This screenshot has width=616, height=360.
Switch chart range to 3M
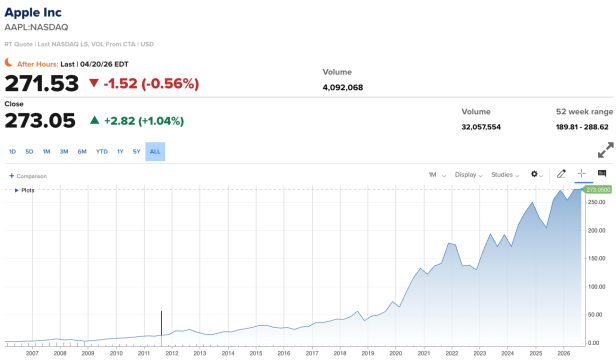click(x=64, y=152)
